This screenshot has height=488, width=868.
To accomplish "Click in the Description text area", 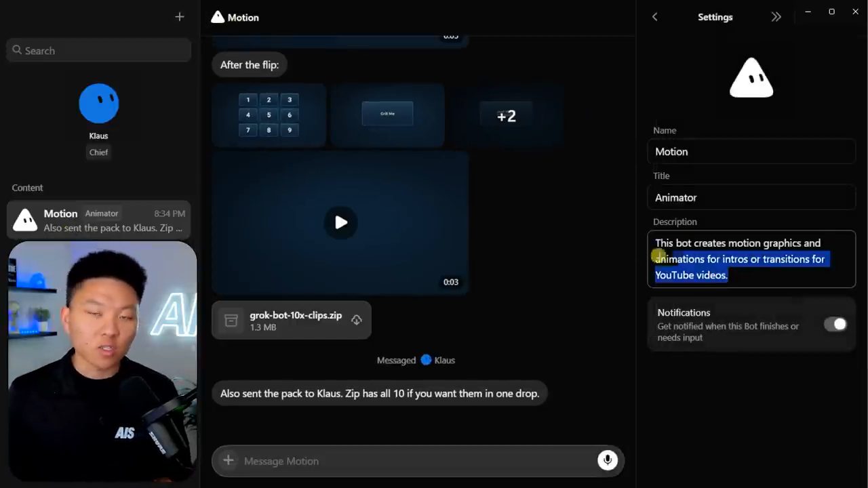I will 751,259.
